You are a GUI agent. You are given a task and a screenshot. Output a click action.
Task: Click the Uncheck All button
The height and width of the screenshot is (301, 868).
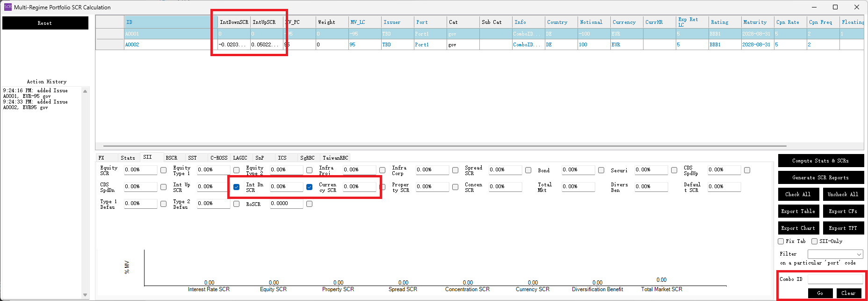coord(843,194)
